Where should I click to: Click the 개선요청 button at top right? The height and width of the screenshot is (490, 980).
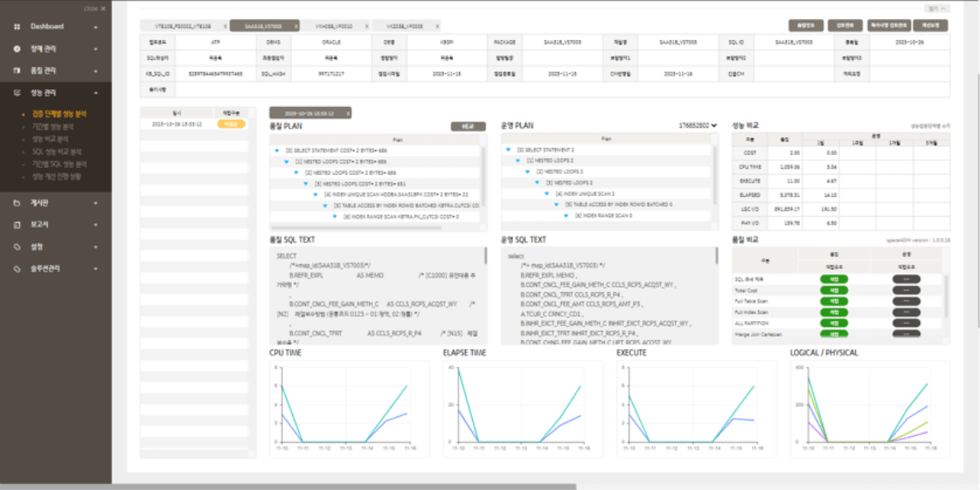(930, 26)
